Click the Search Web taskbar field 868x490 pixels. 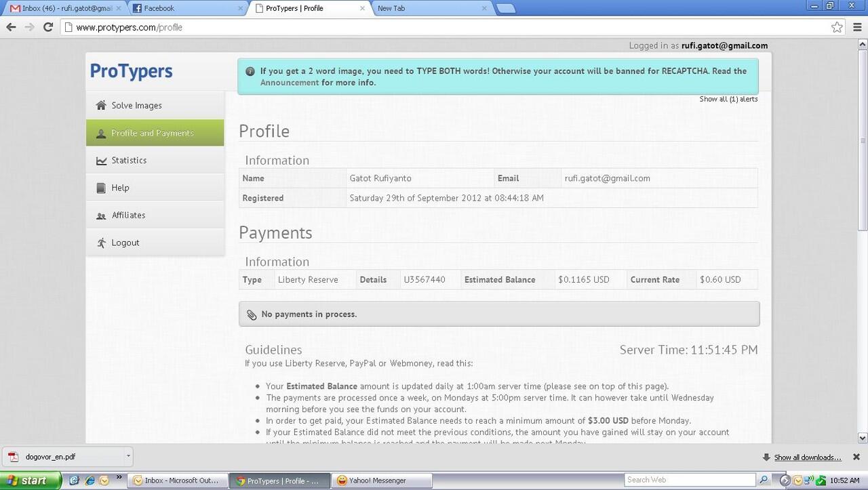[x=690, y=480]
